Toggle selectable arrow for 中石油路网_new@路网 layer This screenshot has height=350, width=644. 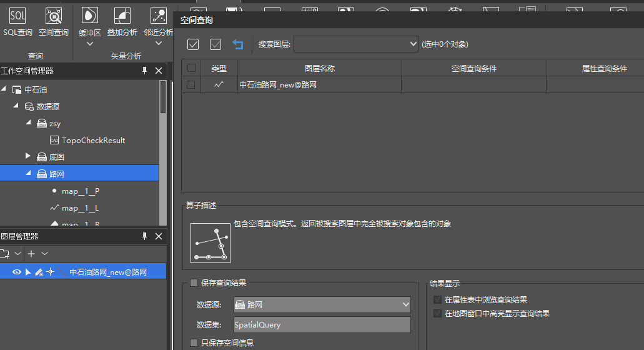28,272
